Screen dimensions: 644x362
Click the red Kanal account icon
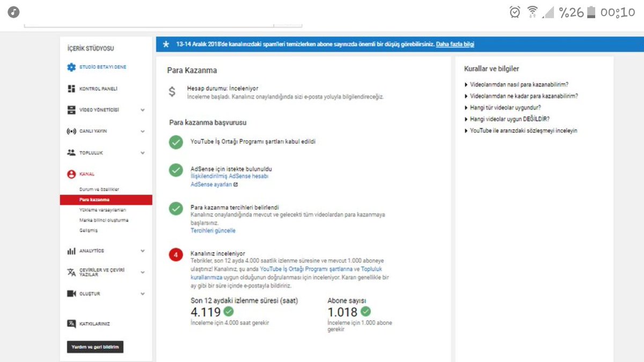coord(71,174)
